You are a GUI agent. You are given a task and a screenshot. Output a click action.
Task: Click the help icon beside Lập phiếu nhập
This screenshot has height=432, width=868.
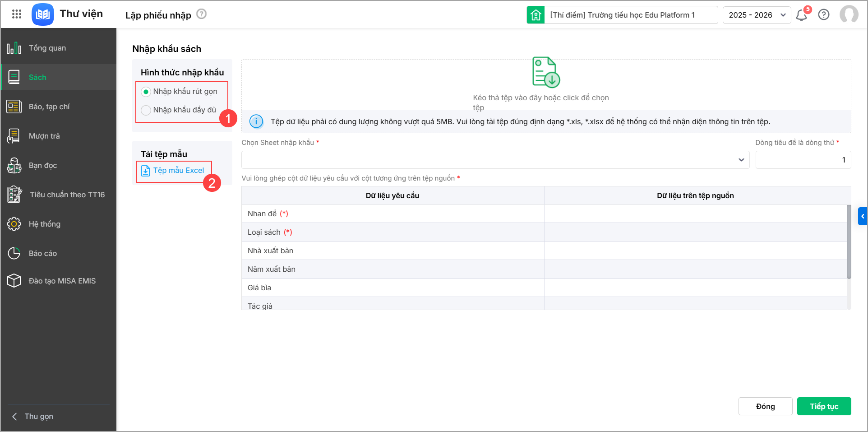coord(202,14)
